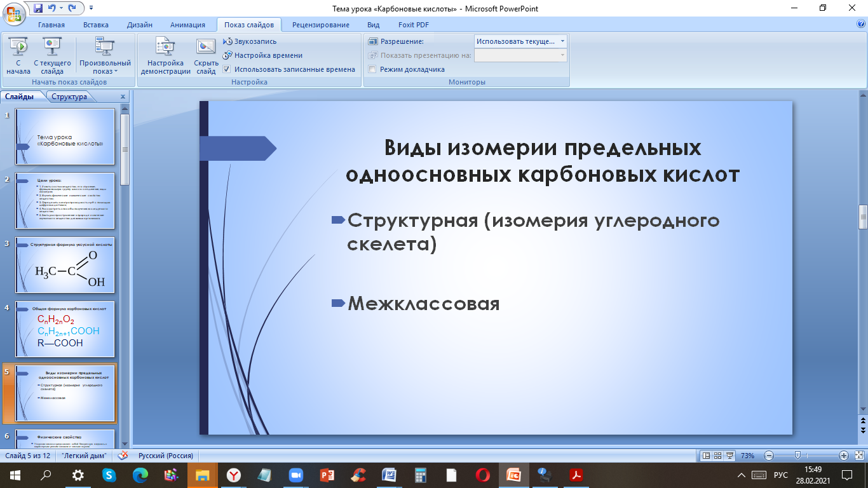This screenshot has height=488, width=868.
Task: Expand quick access toolbar customization arrow
Action: tap(91, 8)
